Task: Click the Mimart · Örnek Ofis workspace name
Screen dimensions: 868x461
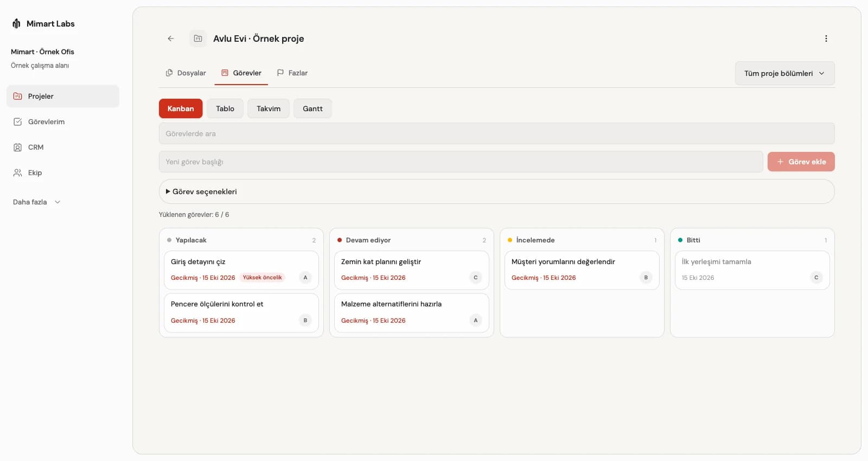Action: pyautogui.click(x=42, y=52)
